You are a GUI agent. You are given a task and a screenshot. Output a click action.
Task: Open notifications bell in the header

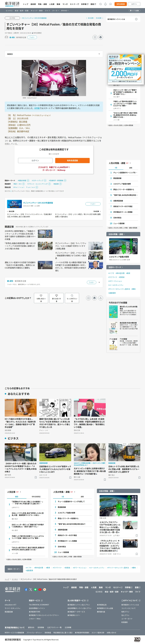(105, 4)
